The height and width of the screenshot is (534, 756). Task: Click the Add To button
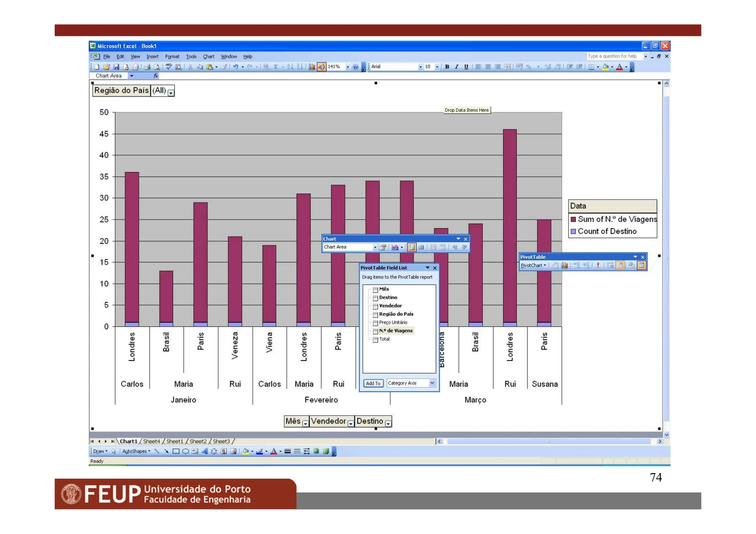[x=373, y=383]
